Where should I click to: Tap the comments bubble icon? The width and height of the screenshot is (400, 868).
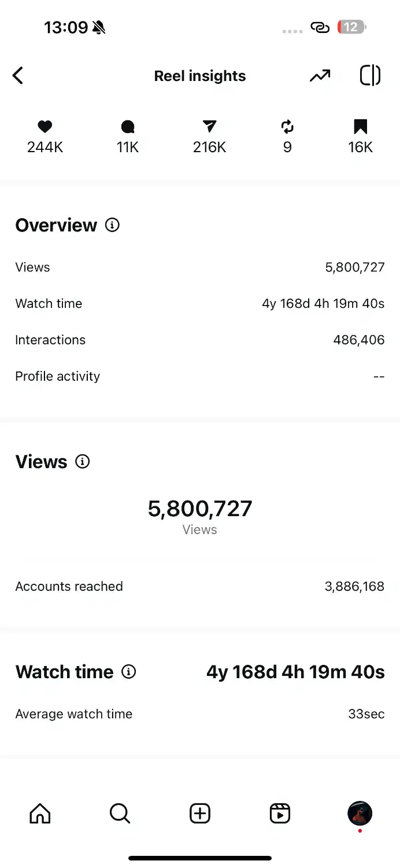[x=128, y=127]
